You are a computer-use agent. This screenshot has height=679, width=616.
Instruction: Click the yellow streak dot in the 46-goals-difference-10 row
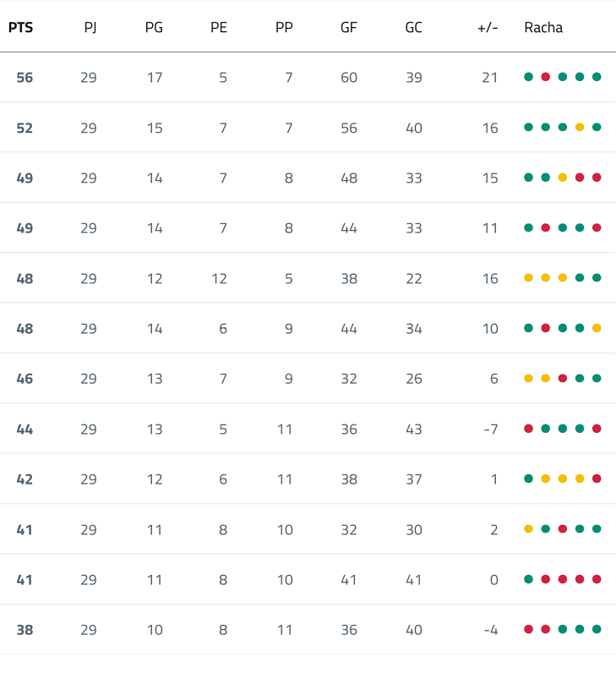(597, 328)
